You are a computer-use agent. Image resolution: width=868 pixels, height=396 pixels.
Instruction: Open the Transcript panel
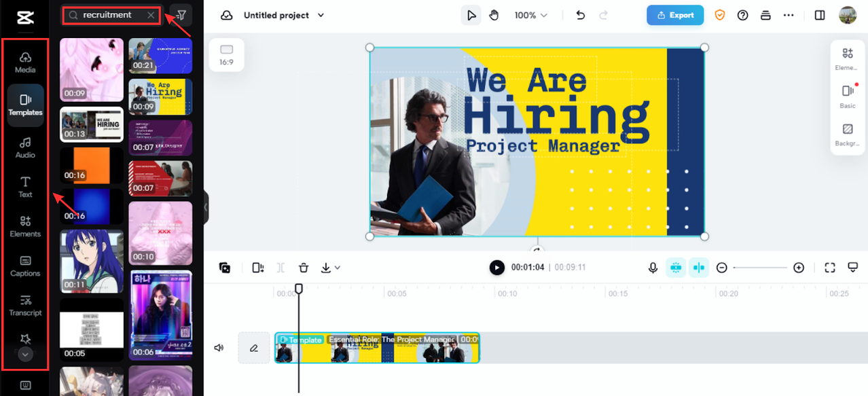[x=25, y=305]
